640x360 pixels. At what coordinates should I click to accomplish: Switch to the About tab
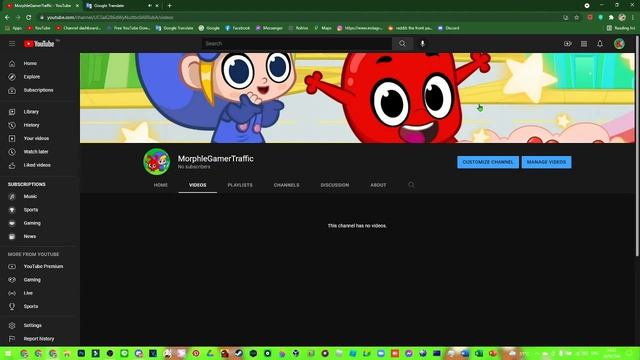(378, 185)
